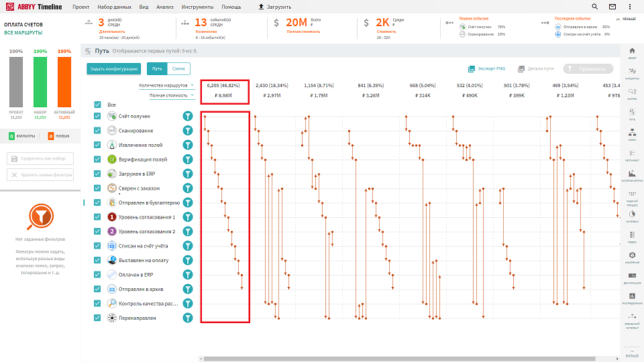
Task: Filter by Сверен с заказом funnel icon
Action: [188, 188]
